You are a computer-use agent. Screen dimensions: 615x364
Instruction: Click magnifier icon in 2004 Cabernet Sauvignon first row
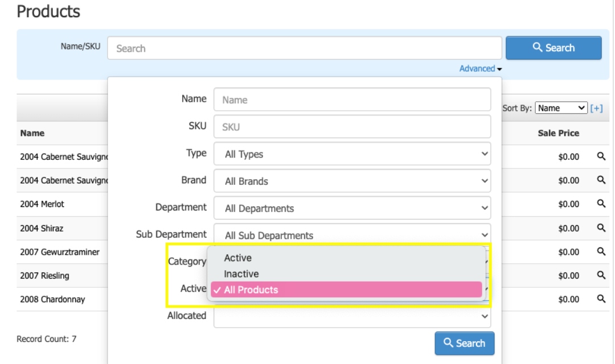click(600, 156)
